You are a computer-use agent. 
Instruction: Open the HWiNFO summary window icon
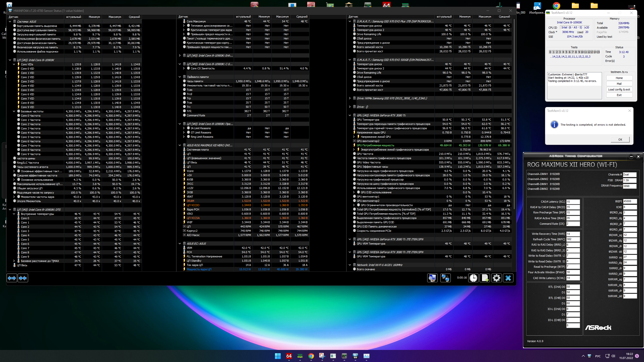pos(432,278)
